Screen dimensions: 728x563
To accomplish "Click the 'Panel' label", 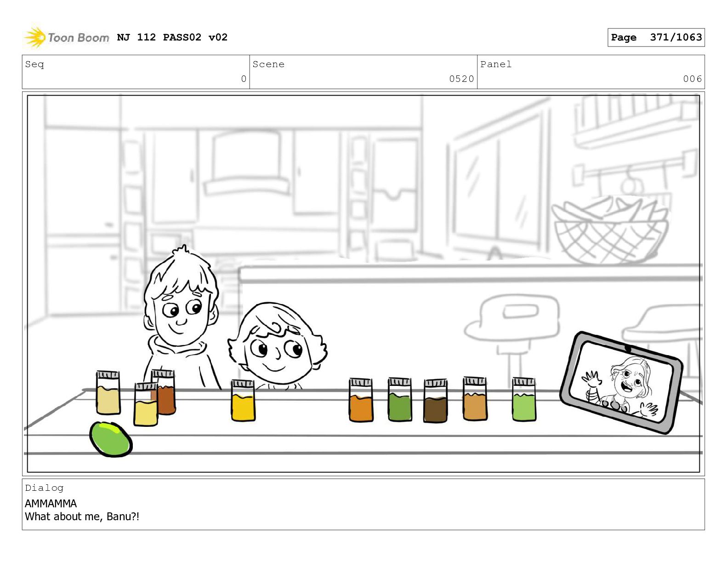I will (x=496, y=64).
